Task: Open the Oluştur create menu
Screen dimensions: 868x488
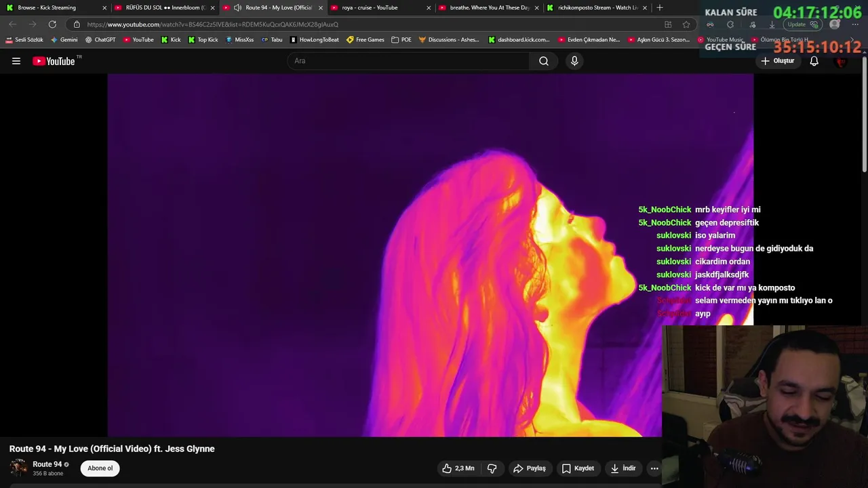Action: [x=777, y=61]
